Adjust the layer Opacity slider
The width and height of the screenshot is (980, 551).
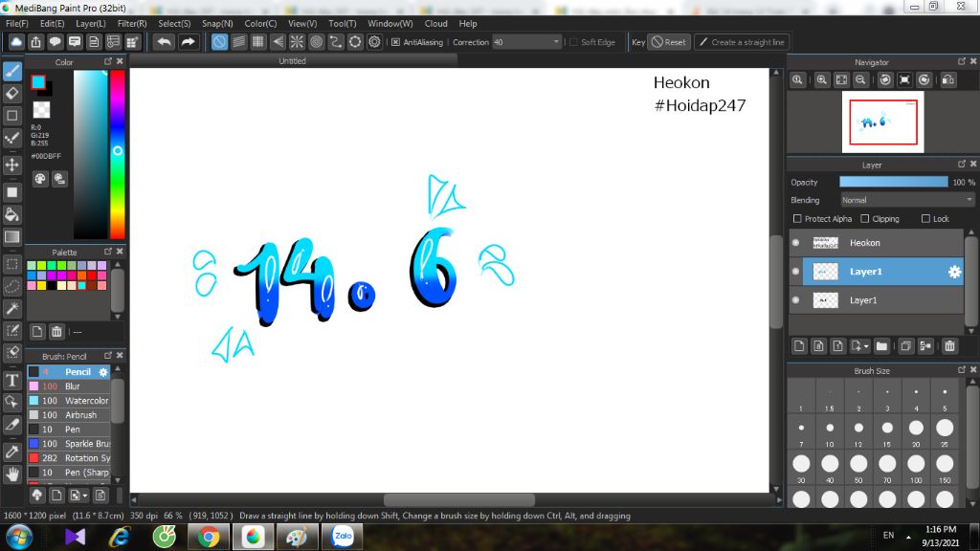pyautogui.click(x=894, y=182)
